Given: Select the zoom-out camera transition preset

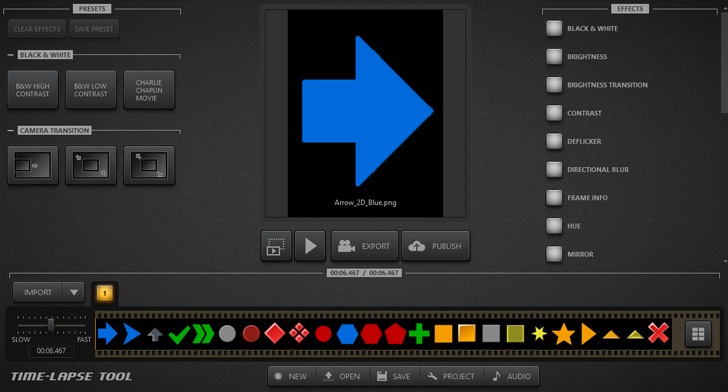Looking at the screenshot, I should click(x=149, y=165).
